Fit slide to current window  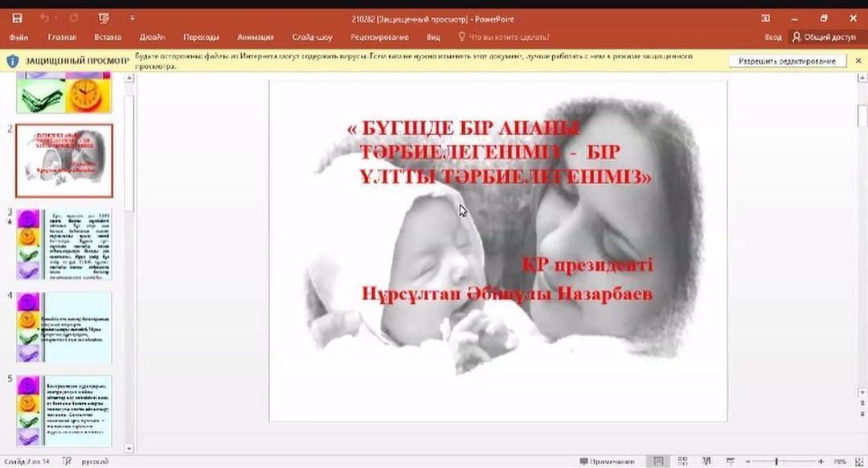[x=858, y=460]
